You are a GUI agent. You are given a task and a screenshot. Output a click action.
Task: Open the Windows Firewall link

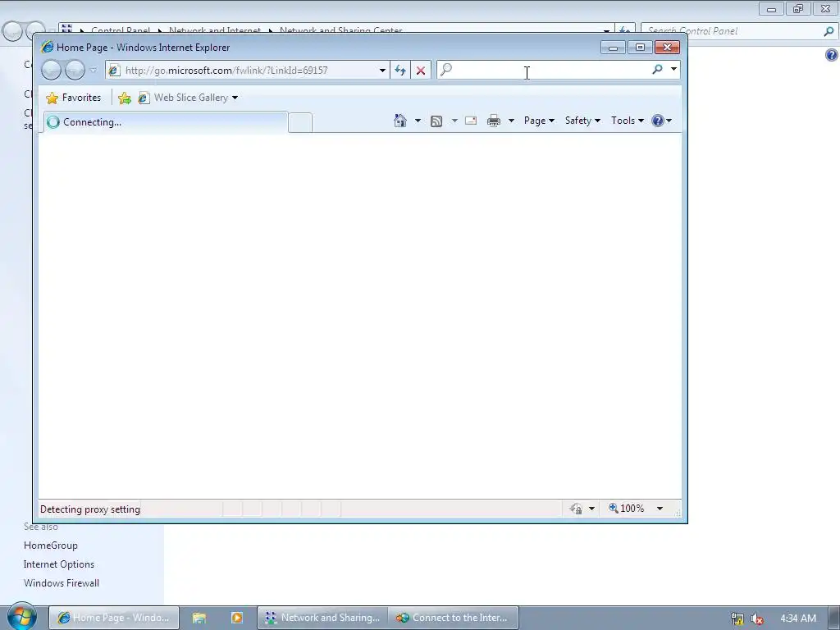[x=62, y=583]
